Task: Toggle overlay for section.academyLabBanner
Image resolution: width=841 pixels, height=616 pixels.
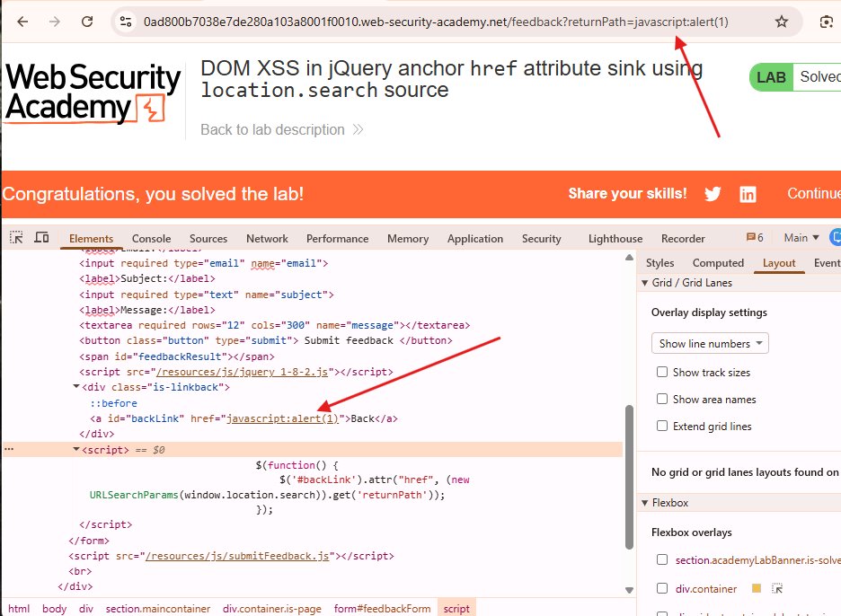Action: [x=662, y=559]
